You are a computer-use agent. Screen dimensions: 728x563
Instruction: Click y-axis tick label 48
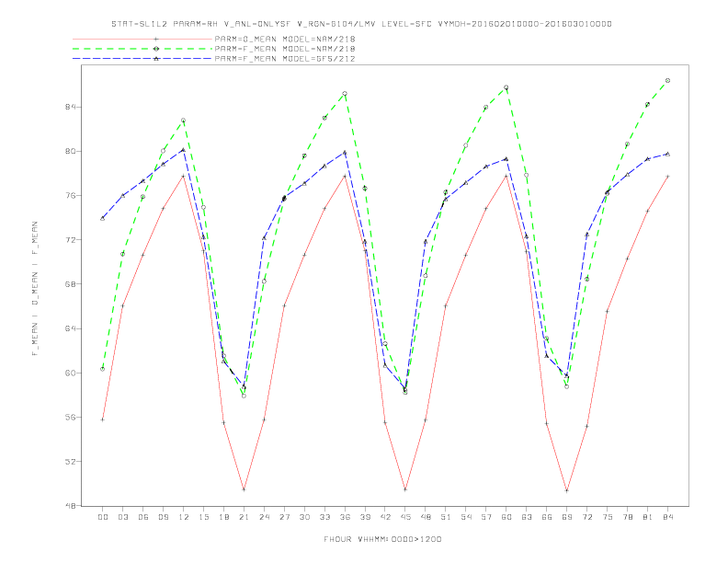(71, 506)
